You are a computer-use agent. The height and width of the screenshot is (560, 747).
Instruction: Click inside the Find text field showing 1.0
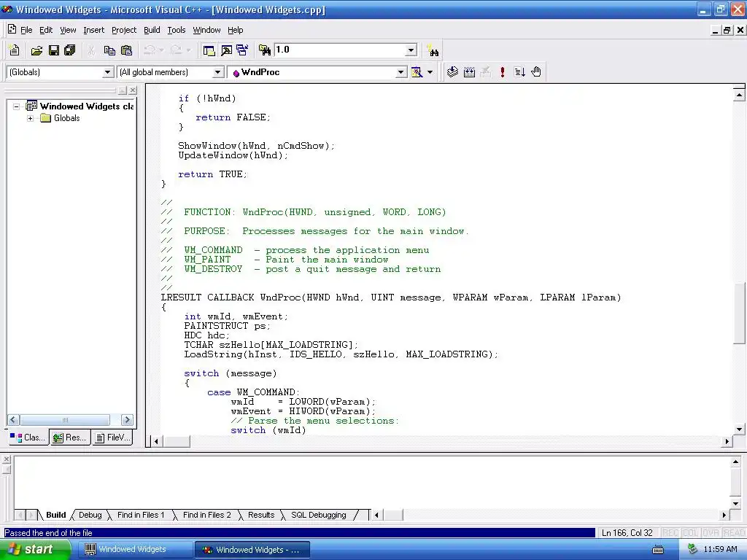(x=339, y=50)
